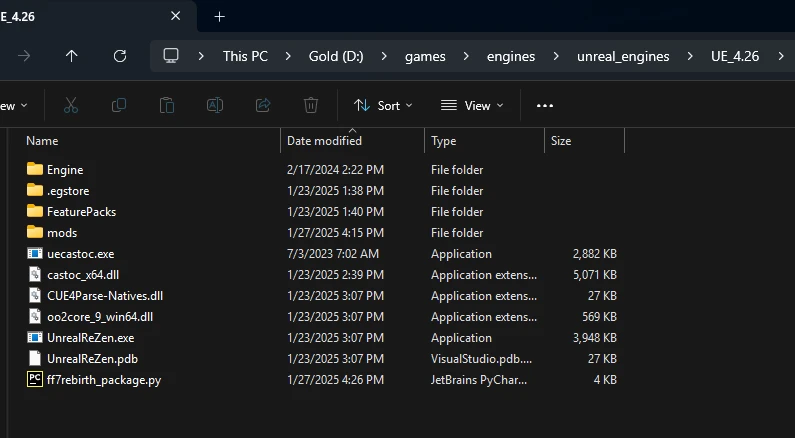This screenshot has height=438, width=795.
Task: Select the FeaturePacks folder name
Action: [x=81, y=211]
